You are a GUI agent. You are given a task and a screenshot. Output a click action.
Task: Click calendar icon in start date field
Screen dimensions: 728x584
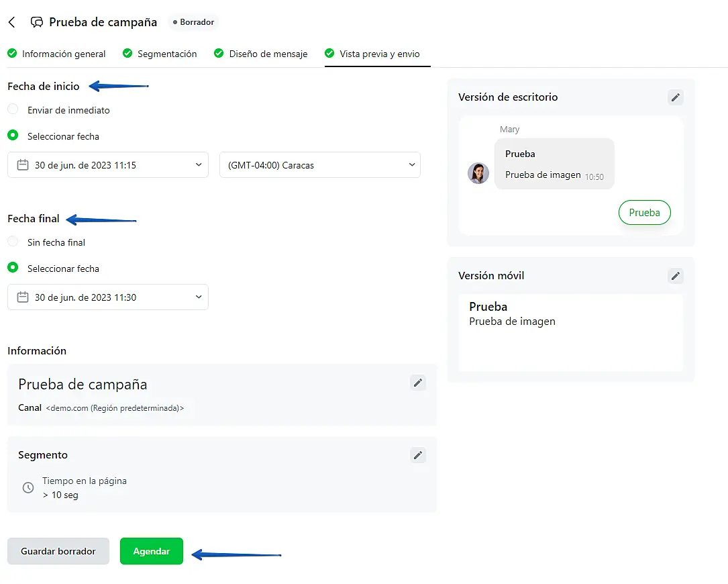23,165
